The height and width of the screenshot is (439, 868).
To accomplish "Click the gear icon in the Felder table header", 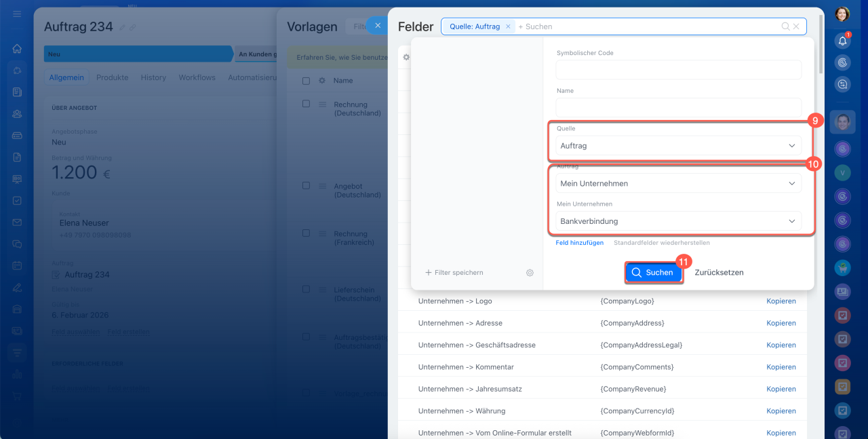I will point(406,58).
